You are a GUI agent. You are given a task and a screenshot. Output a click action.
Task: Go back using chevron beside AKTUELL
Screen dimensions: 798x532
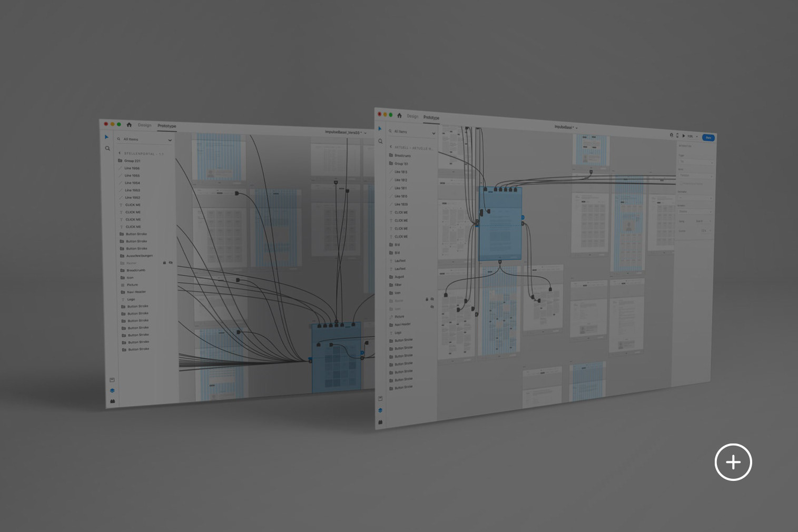pyautogui.click(x=390, y=147)
